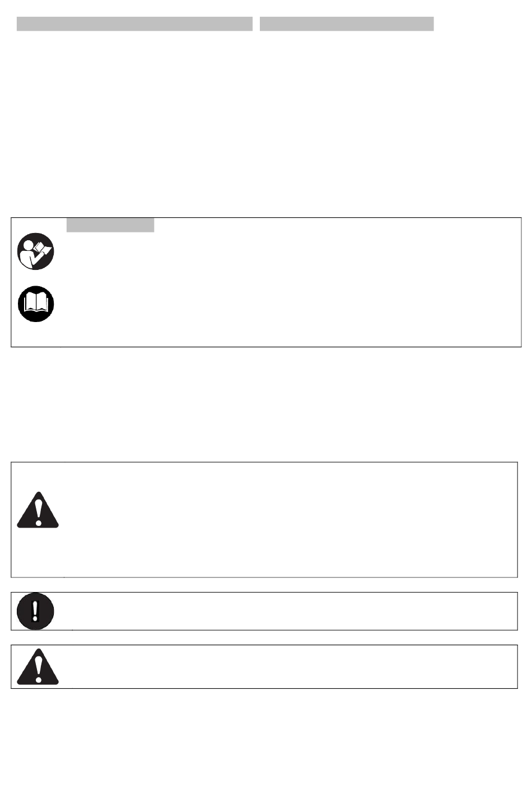Click white space between book box and tall warning box
The height and width of the screenshot is (788, 532).
point(266,404)
